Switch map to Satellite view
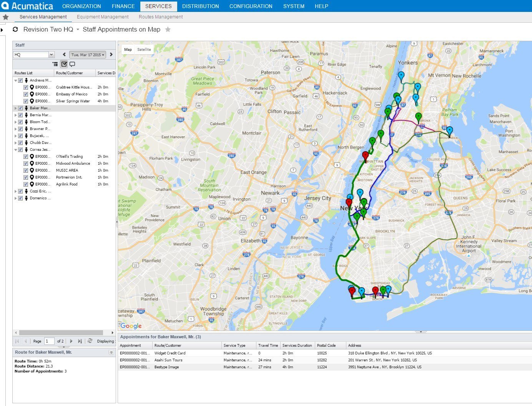 pyautogui.click(x=144, y=49)
